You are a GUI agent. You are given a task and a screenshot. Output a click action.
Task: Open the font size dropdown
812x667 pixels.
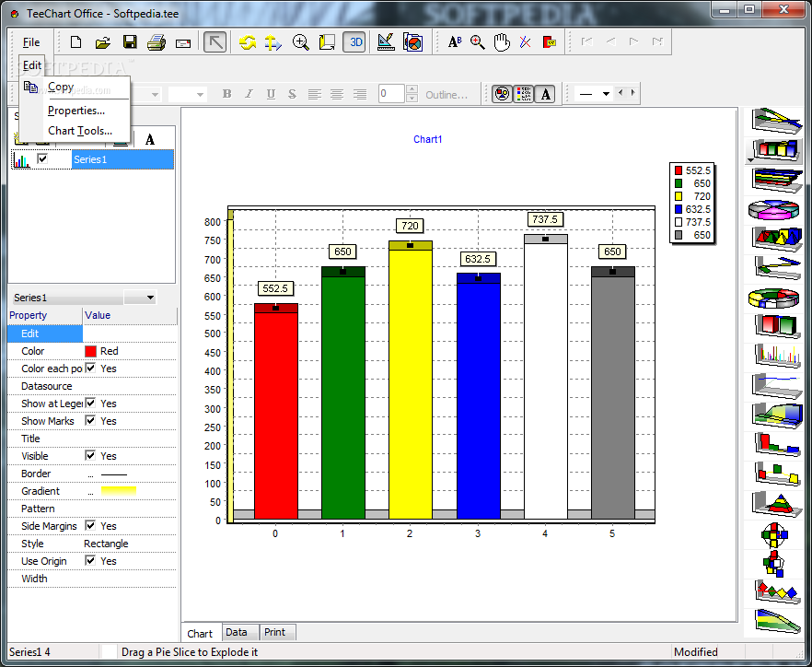201,95
